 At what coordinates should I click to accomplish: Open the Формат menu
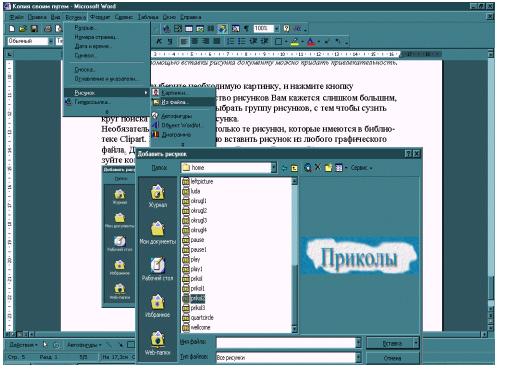coord(100,17)
